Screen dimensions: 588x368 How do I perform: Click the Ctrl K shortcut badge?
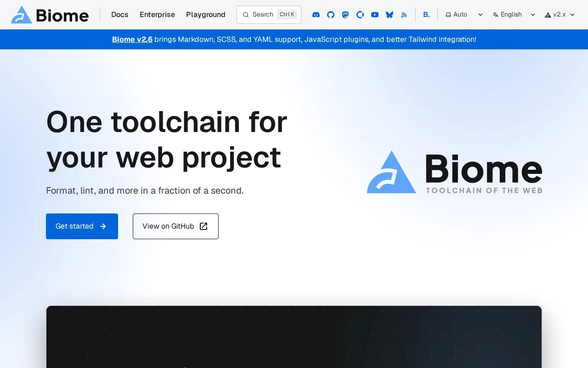pyautogui.click(x=287, y=15)
